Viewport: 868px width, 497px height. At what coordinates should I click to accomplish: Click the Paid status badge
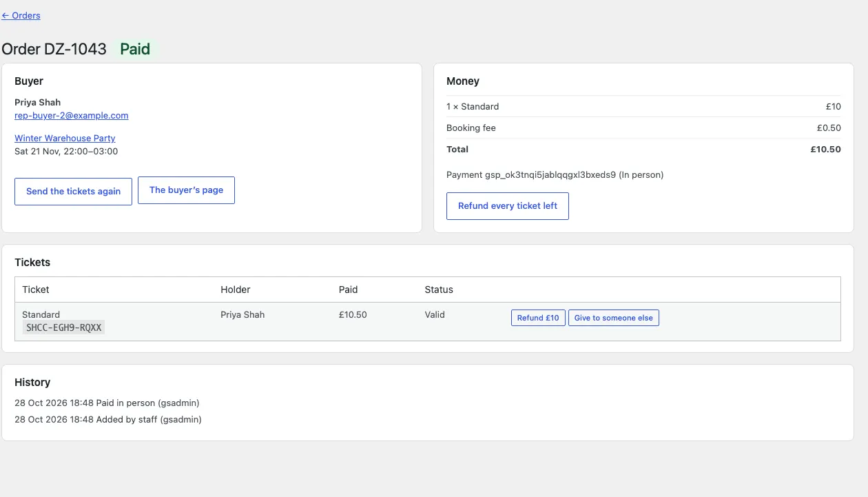tap(135, 49)
